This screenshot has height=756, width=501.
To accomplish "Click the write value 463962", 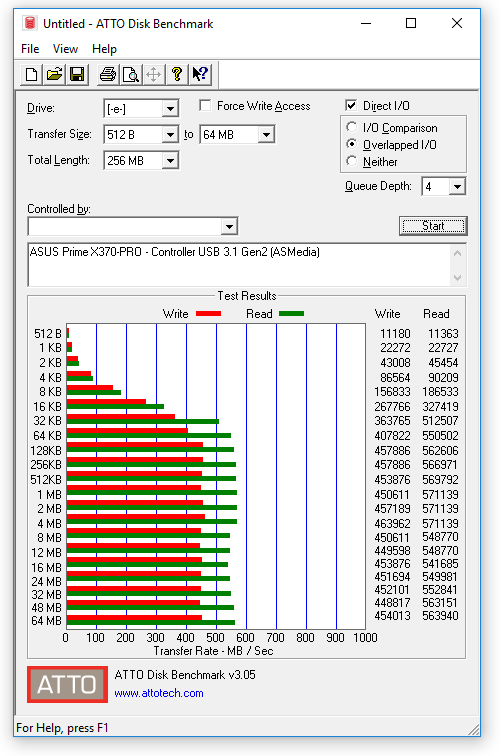I will tap(393, 523).
